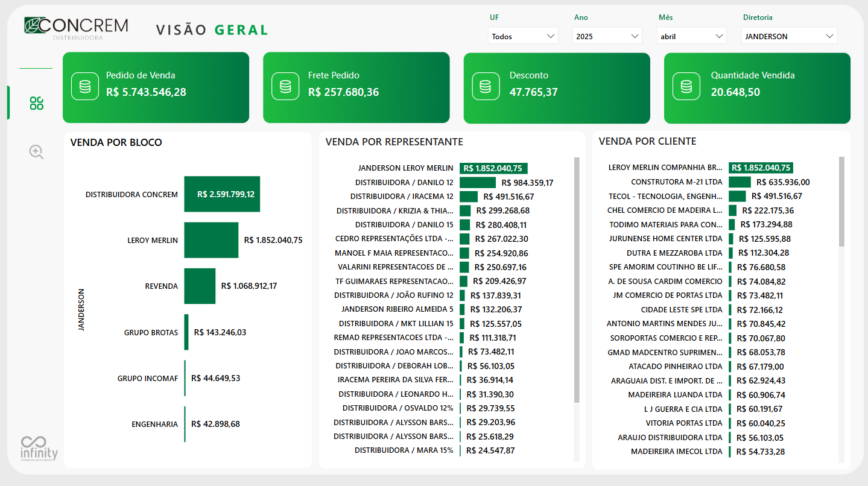Screen dimensions: 868x486
Task: Select the Revenda bar in Venda por Bloco
Action: click(x=200, y=286)
